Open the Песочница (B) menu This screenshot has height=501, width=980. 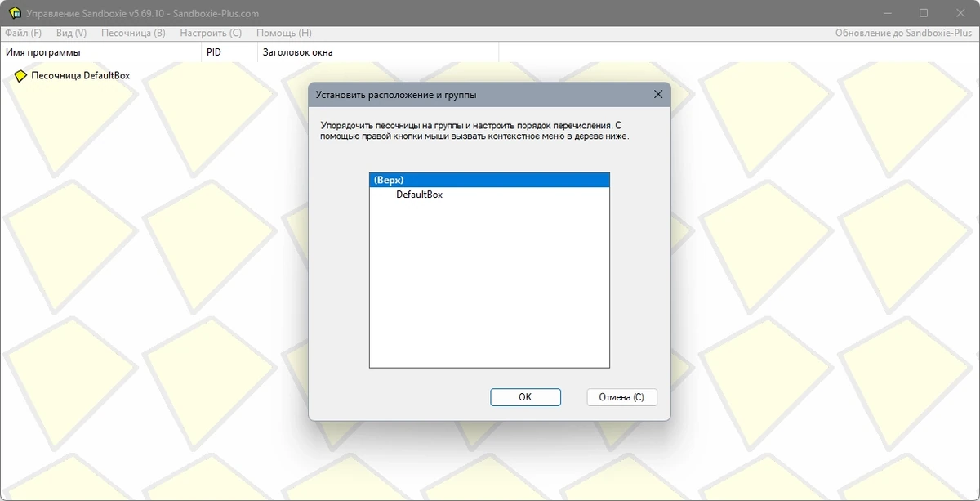[133, 34]
